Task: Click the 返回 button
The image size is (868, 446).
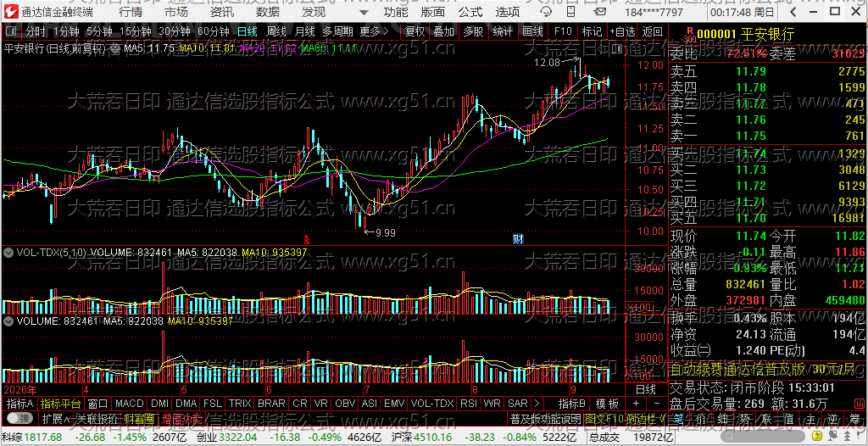Action: click(x=654, y=32)
